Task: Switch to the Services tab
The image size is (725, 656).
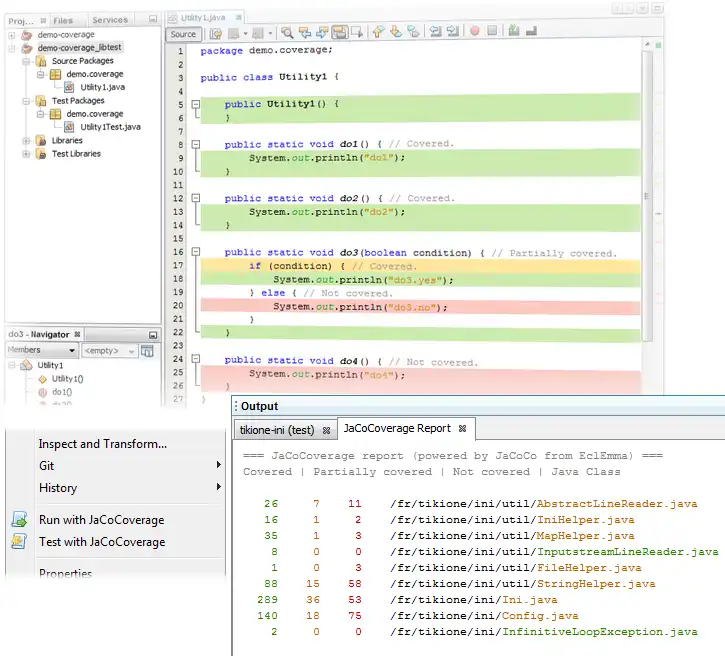Action: coord(110,19)
